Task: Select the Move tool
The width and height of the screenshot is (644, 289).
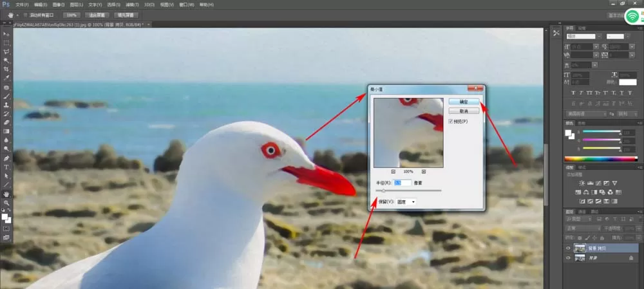Action: (6, 33)
